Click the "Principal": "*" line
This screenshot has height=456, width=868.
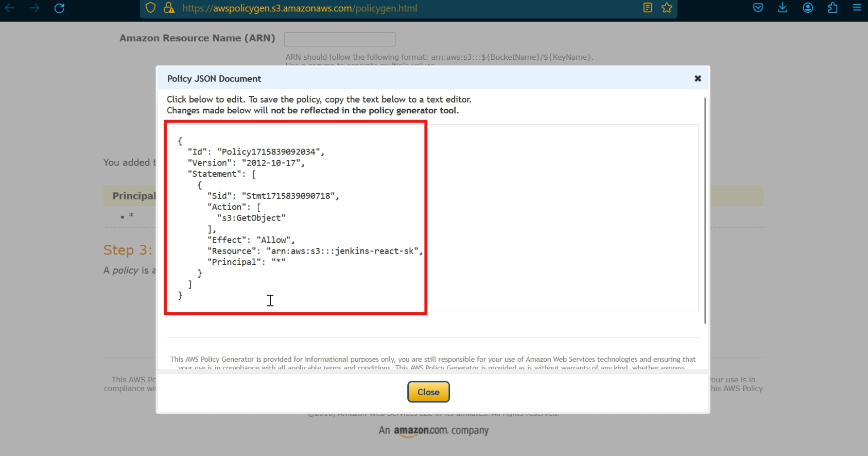247,262
